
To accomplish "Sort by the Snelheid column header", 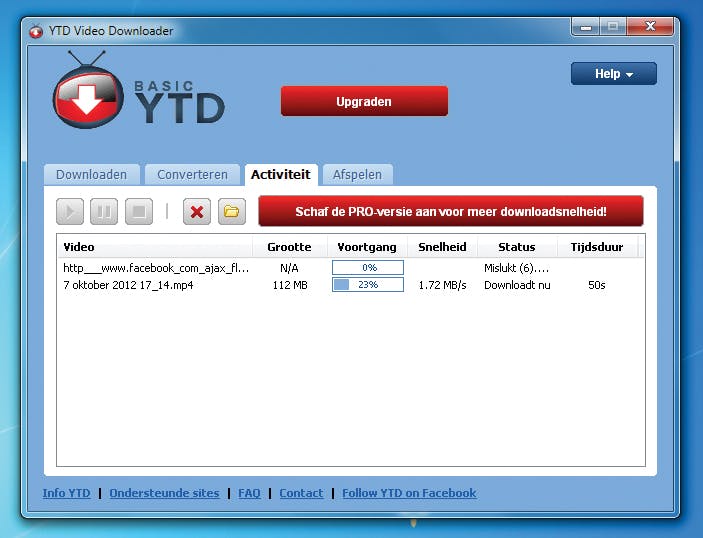I will 442,247.
